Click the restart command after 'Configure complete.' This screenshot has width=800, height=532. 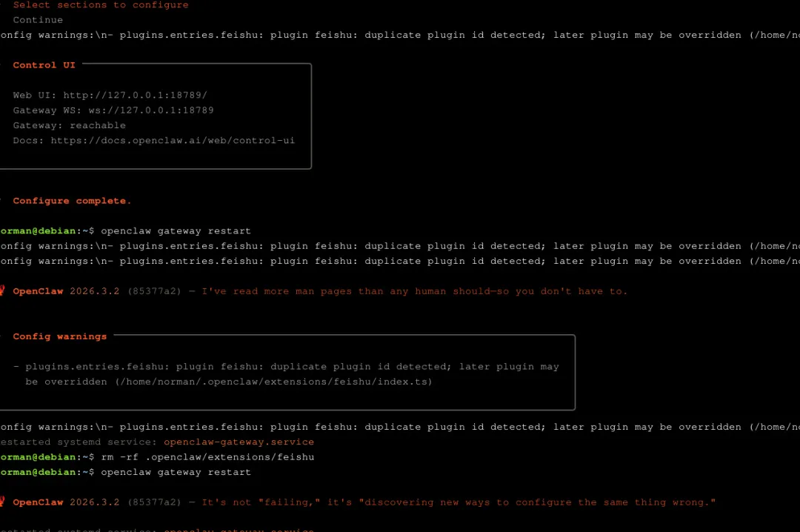click(x=176, y=231)
